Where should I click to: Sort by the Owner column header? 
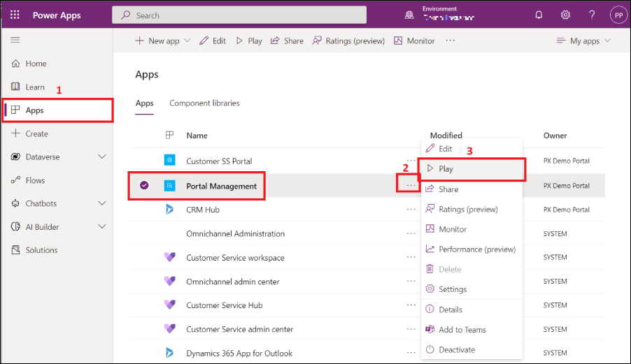pos(555,136)
